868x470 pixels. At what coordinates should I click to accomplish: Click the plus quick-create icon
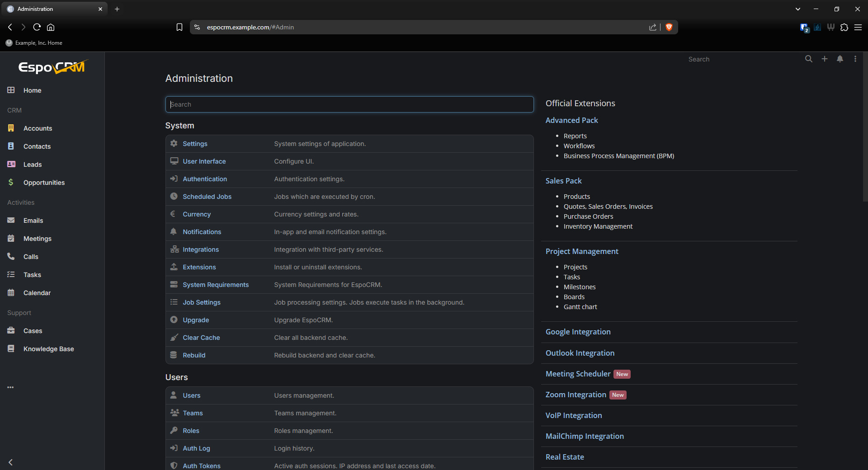[824, 59]
